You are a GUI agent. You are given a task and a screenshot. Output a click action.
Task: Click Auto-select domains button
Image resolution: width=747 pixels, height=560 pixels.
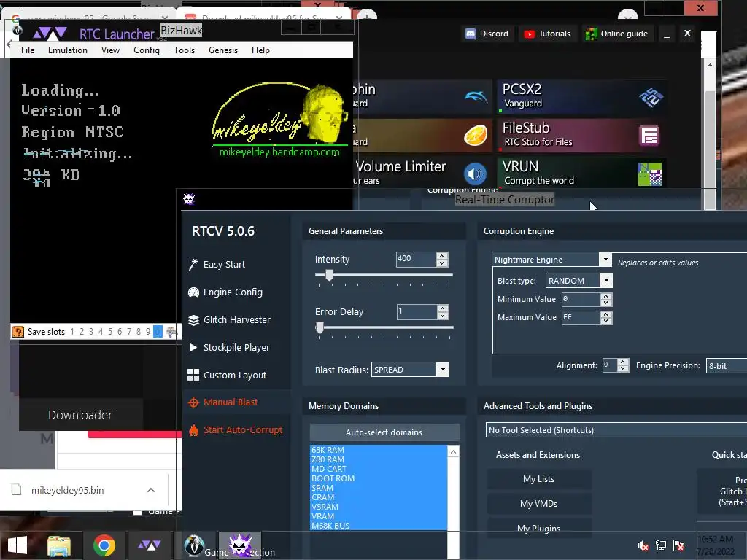click(x=384, y=432)
